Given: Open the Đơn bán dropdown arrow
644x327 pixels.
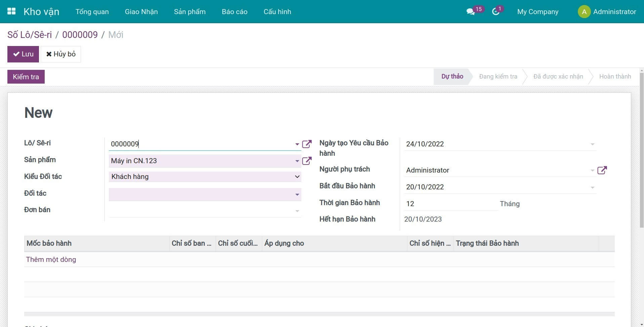Looking at the screenshot, I should (297, 211).
